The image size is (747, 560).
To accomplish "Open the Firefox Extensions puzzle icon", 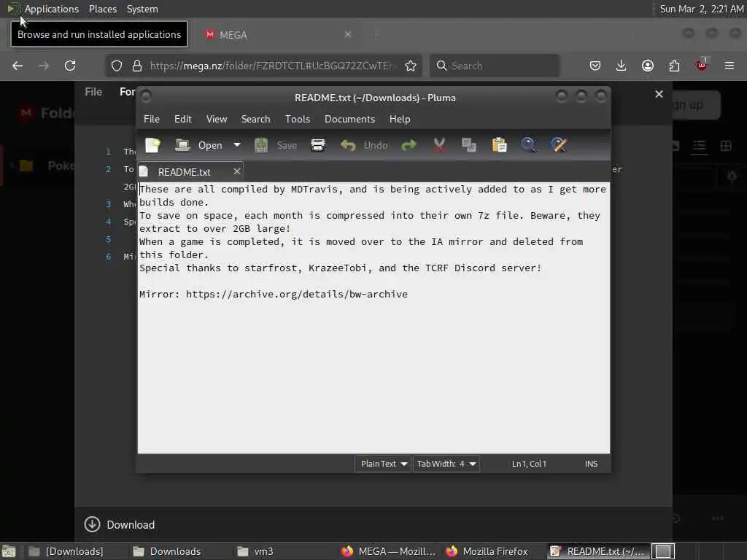I will tap(675, 66).
